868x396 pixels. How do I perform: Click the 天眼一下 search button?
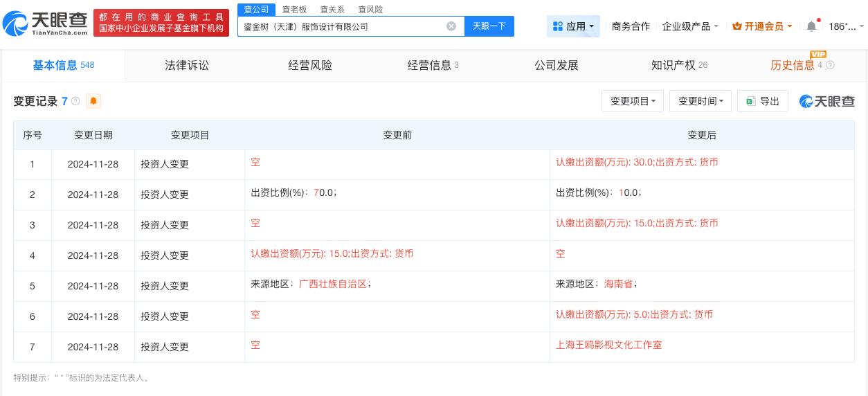[x=489, y=26]
